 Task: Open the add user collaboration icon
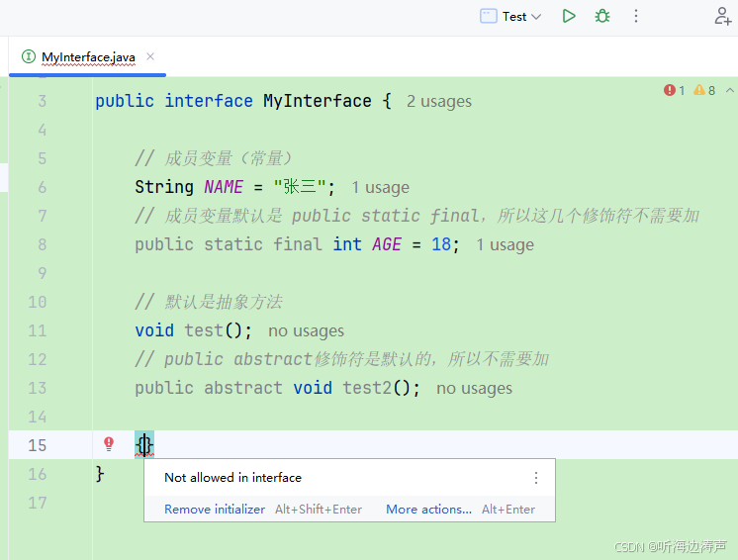[x=722, y=16]
